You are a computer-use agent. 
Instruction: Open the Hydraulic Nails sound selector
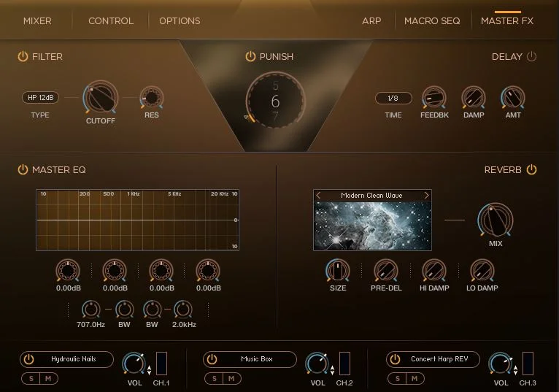(x=74, y=359)
